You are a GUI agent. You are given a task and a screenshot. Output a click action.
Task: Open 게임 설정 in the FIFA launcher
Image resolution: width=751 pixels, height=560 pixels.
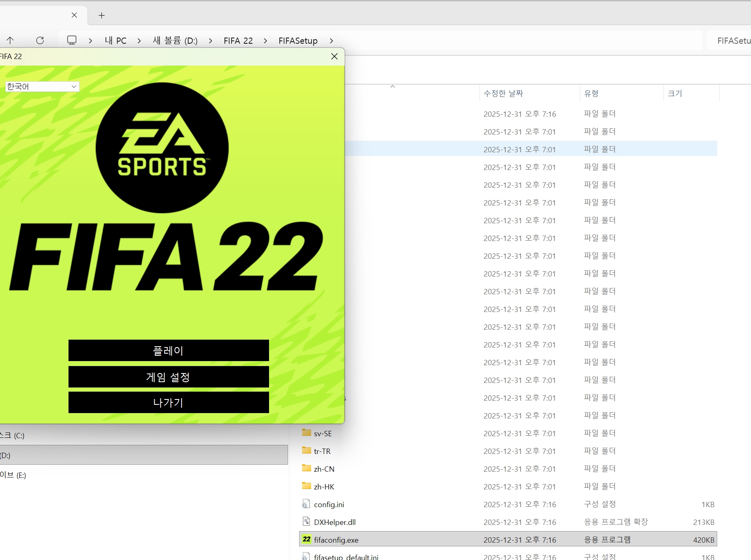tap(169, 377)
